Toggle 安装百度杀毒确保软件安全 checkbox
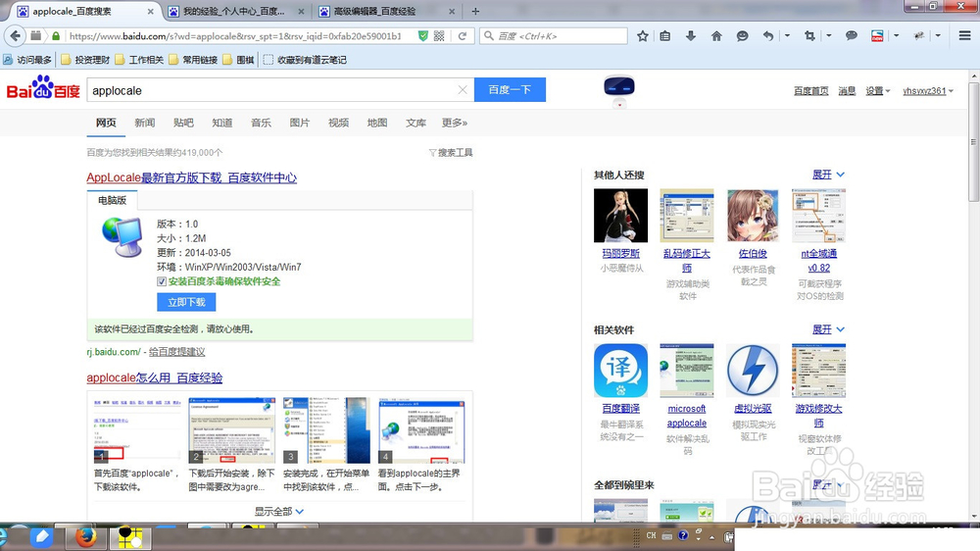Screen dimensions: 980x551 tap(162, 281)
